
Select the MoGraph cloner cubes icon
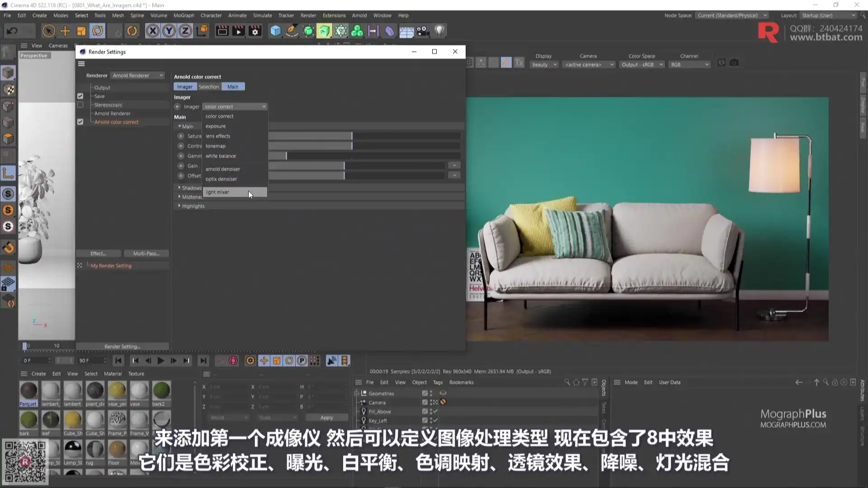pos(358,31)
